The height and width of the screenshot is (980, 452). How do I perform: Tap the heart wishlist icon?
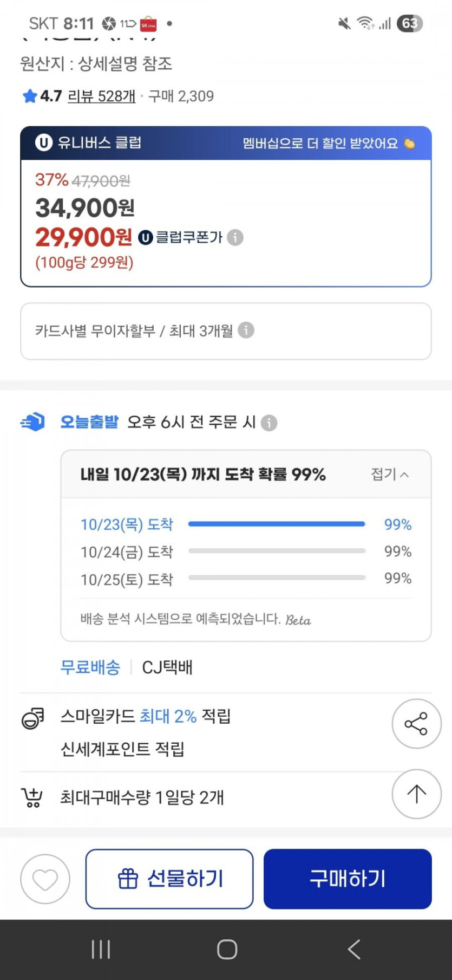click(x=45, y=879)
